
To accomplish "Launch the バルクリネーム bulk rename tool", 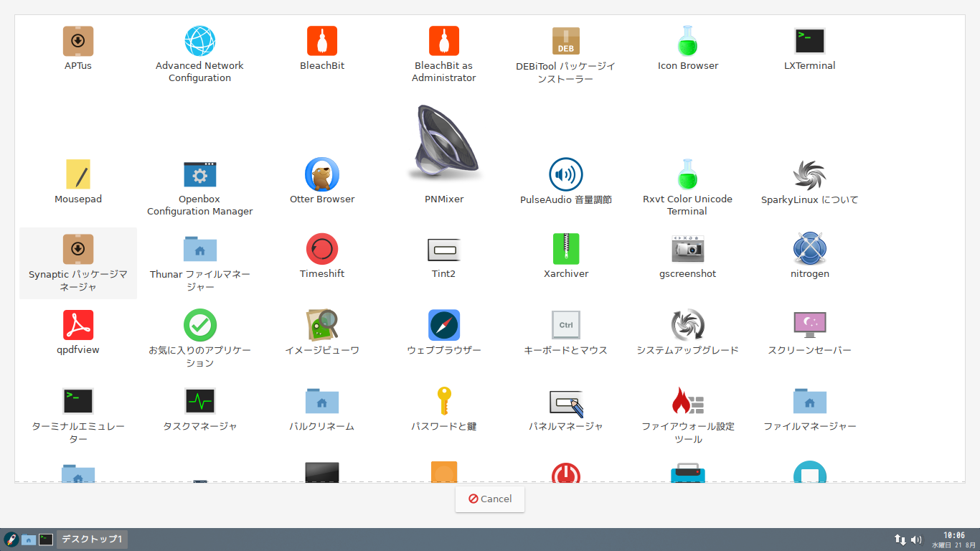I will pyautogui.click(x=322, y=401).
